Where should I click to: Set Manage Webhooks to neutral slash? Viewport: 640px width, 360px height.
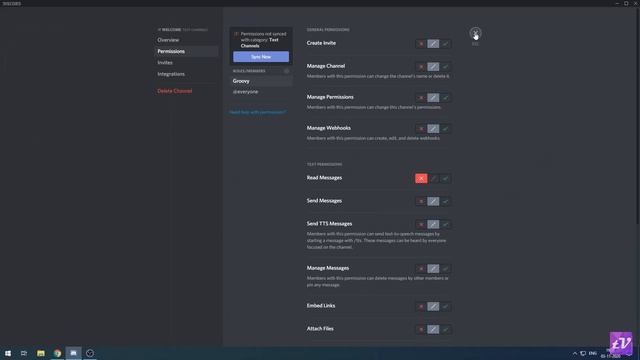(x=433, y=129)
